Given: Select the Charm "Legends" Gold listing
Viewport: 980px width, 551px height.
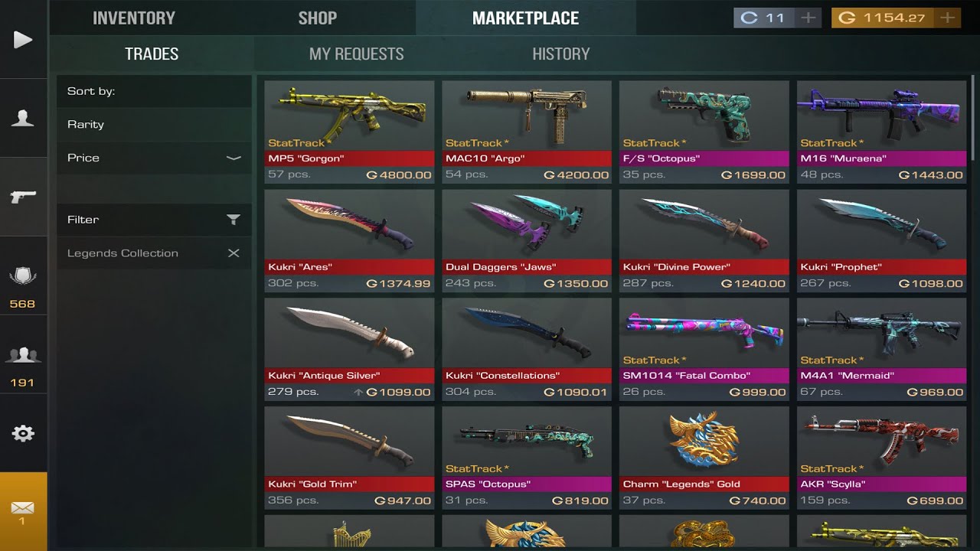Looking at the screenshot, I should (704, 458).
